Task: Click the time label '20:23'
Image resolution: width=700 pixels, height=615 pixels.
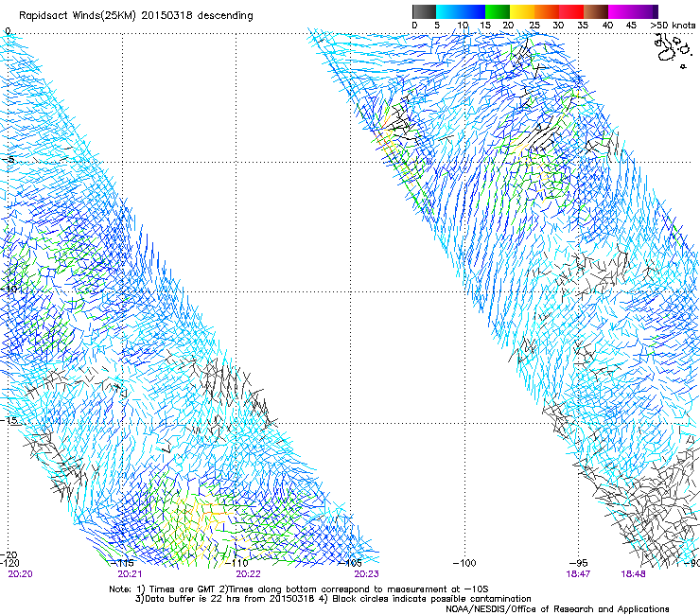Action: pyautogui.click(x=366, y=574)
